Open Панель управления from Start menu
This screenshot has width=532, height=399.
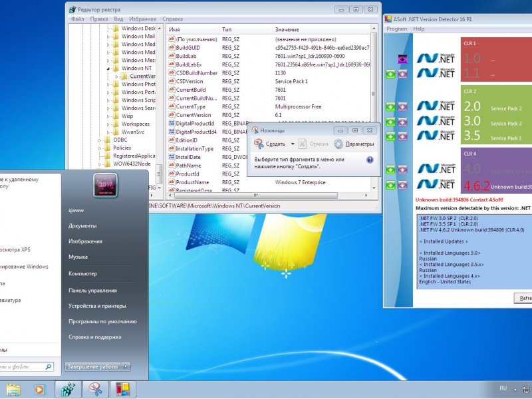click(92, 291)
